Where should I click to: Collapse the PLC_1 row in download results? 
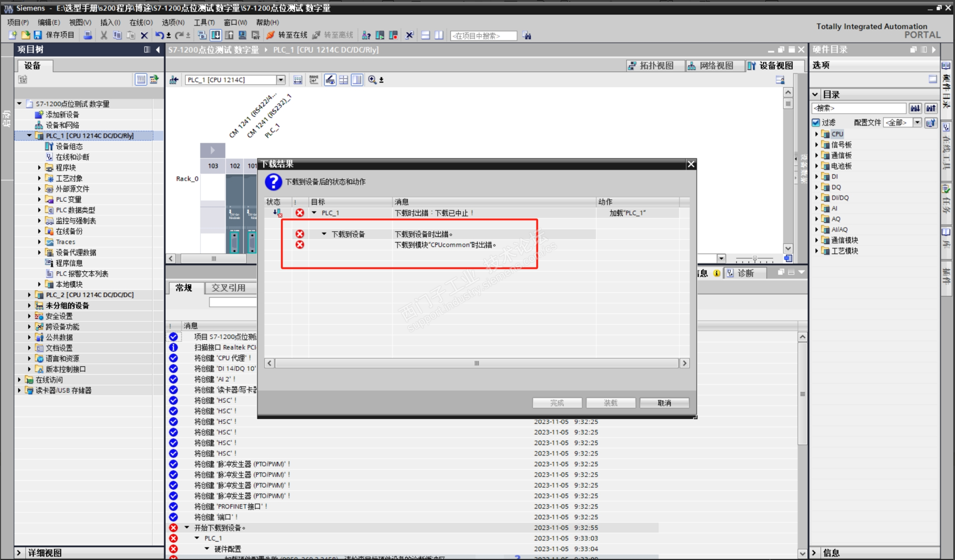pyautogui.click(x=314, y=213)
